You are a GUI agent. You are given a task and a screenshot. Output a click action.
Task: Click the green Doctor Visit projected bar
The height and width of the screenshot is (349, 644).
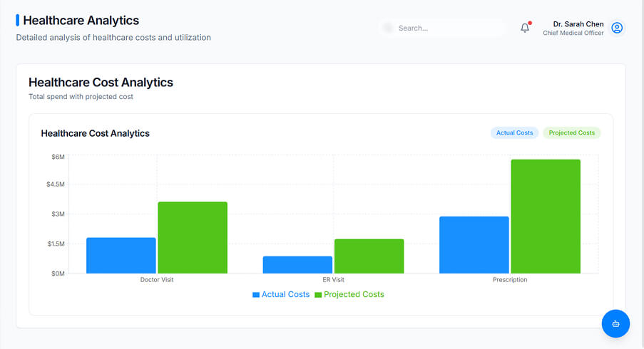pyautogui.click(x=193, y=237)
